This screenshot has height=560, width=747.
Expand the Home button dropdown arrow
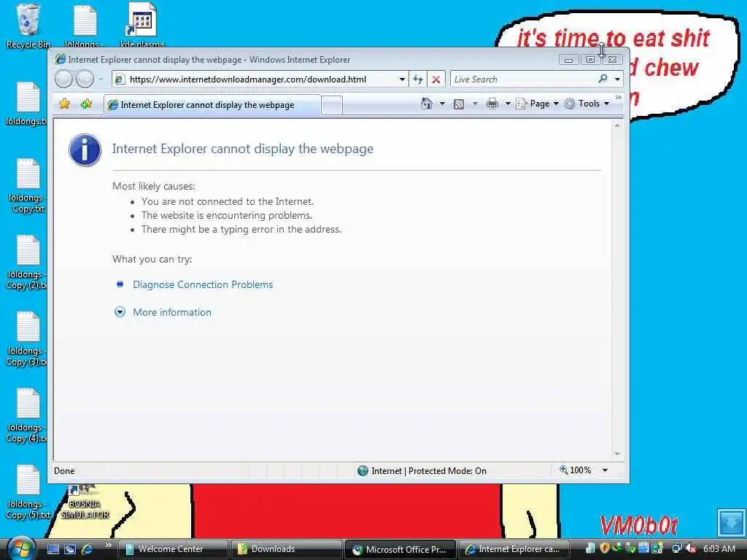point(442,104)
